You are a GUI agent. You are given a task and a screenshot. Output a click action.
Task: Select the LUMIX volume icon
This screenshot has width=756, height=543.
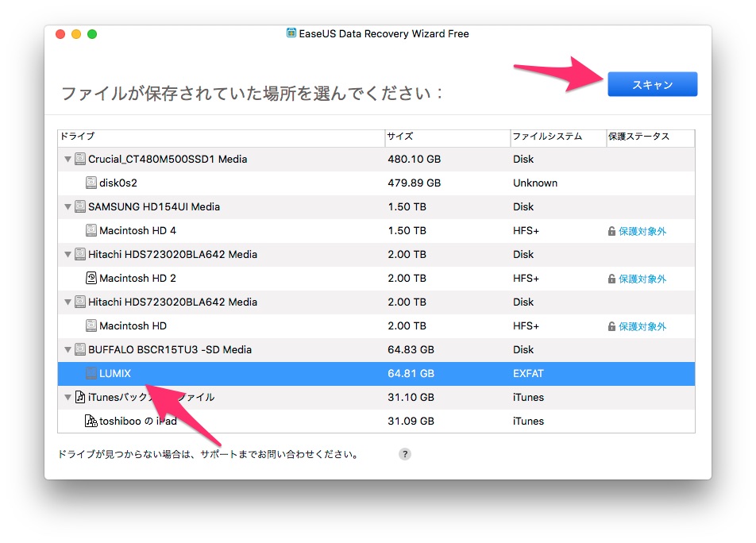91,374
